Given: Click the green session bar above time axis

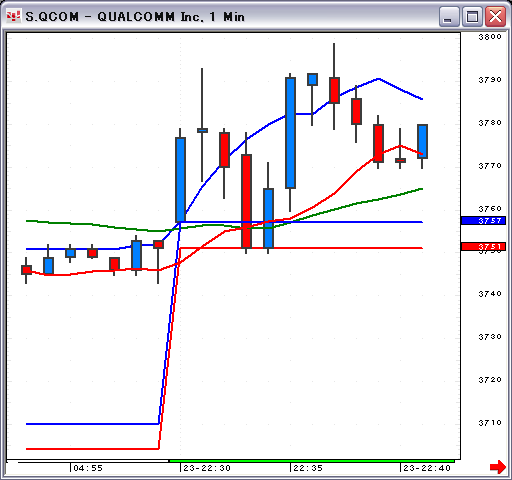Looking at the screenshot, I should [312, 461].
